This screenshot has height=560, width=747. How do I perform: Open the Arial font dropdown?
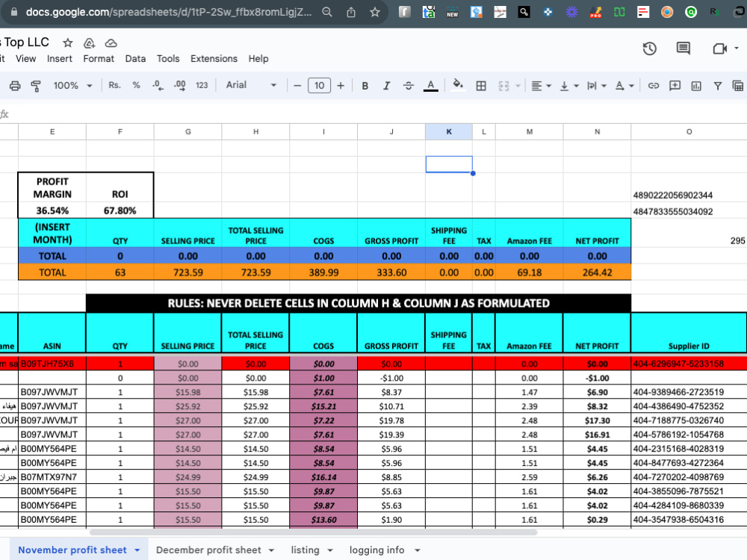point(251,85)
